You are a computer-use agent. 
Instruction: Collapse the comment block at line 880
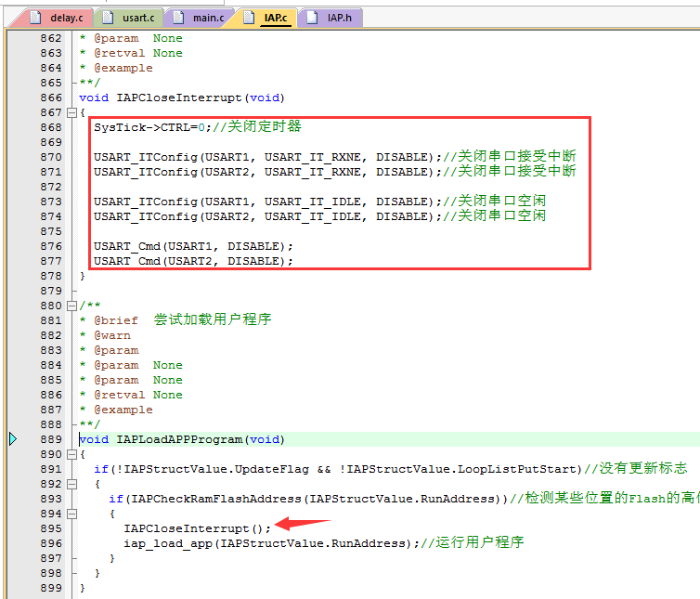(71, 306)
